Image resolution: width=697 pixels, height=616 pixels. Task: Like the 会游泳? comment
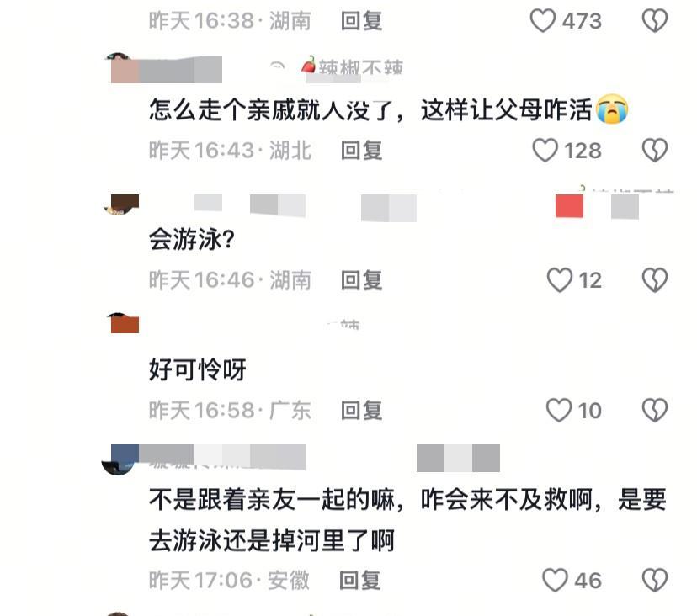point(559,280)
